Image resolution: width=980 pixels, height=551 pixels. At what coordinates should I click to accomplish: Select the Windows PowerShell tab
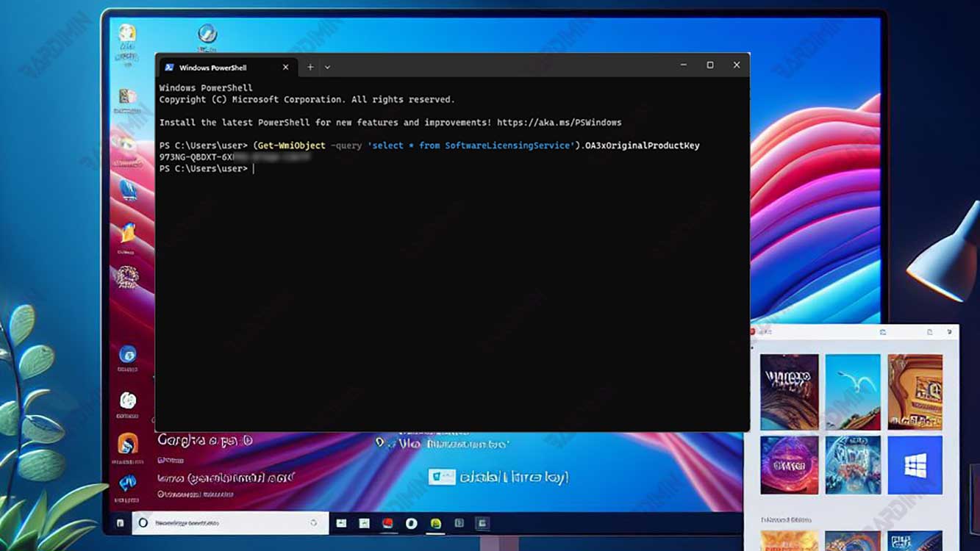click(226, 67)
